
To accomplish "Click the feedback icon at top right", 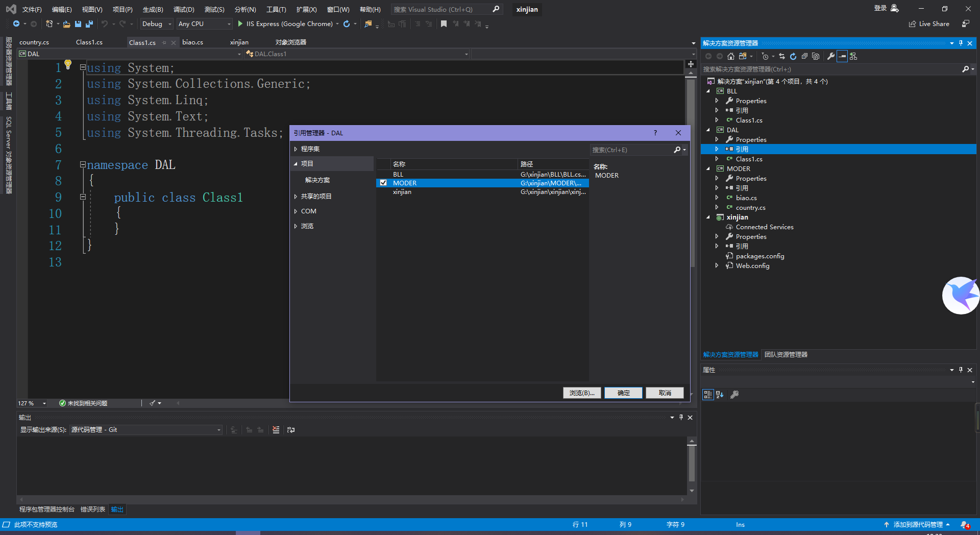I will [x=965, y=24].
